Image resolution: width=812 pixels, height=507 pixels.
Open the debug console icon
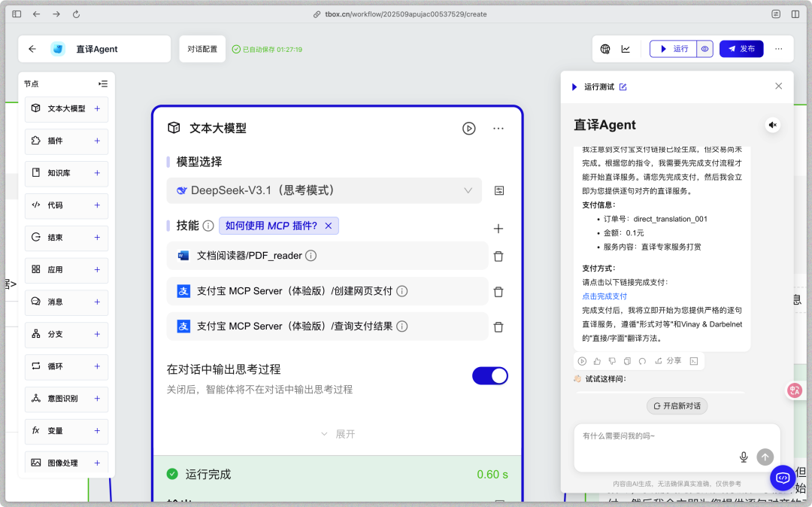[694, 361]
